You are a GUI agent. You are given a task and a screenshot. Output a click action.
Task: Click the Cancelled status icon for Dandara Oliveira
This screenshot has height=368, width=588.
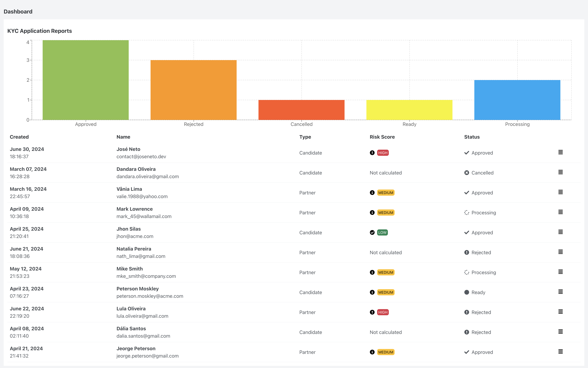467,173
